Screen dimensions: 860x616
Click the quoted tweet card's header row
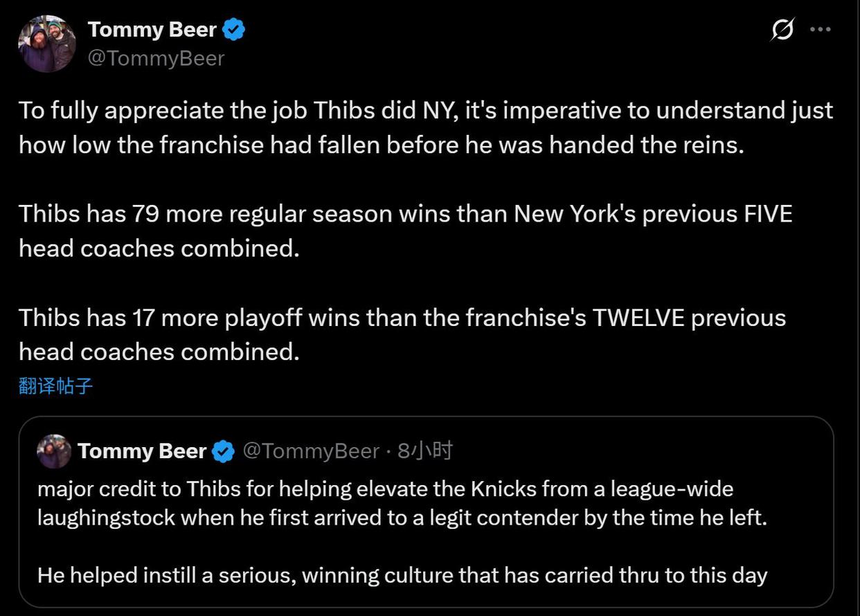point(245,451)
